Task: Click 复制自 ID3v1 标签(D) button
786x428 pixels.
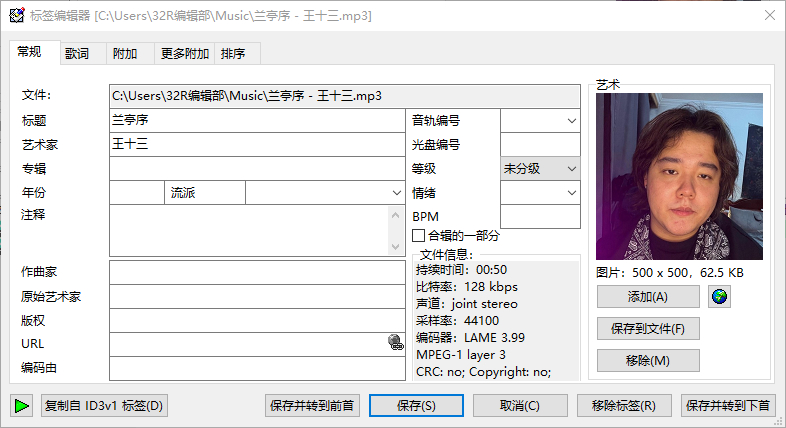Action: click(104, 406)
